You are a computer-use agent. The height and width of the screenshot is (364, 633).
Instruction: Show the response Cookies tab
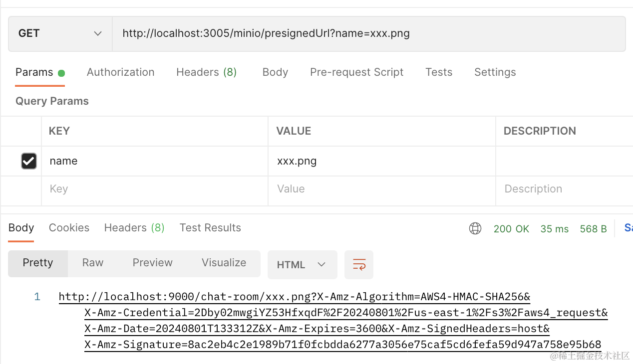69,228
